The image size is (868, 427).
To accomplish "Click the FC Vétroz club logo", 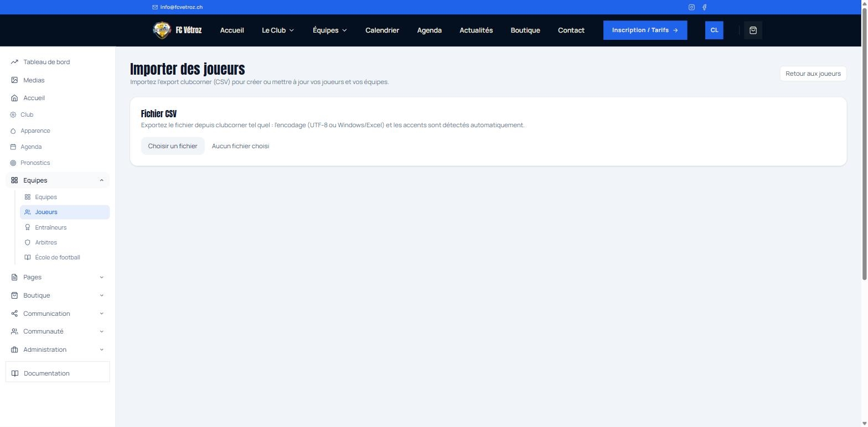I will 162,30.
